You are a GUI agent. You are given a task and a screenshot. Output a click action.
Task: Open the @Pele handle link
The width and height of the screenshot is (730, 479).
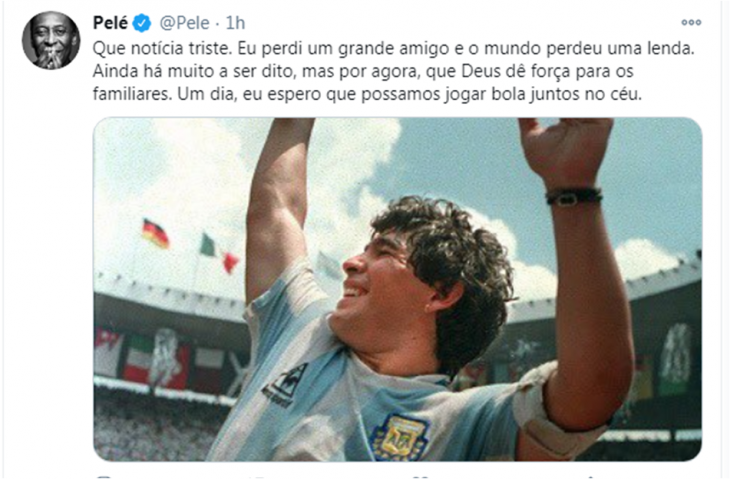[185, 23]
